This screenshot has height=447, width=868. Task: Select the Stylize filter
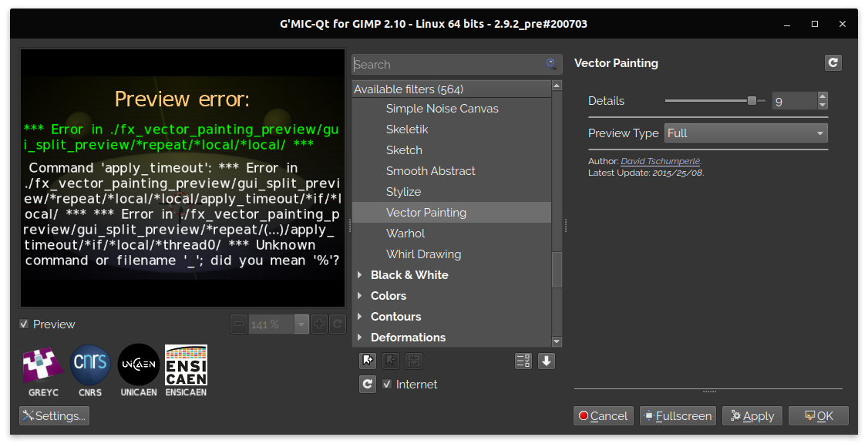(452, 192)
